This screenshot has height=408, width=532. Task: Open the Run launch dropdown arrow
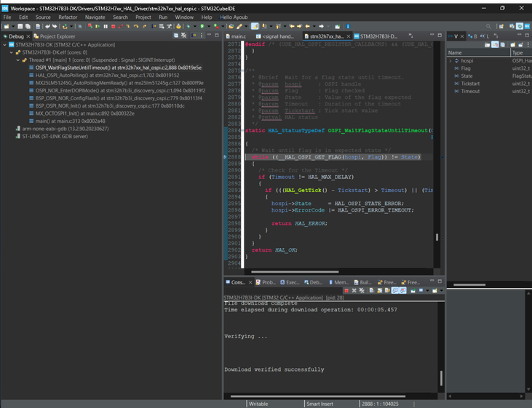click(x=209, y=26)
